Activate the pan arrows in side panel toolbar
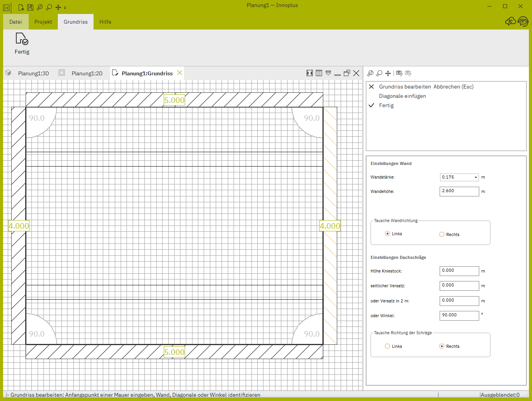 (388, 73)
